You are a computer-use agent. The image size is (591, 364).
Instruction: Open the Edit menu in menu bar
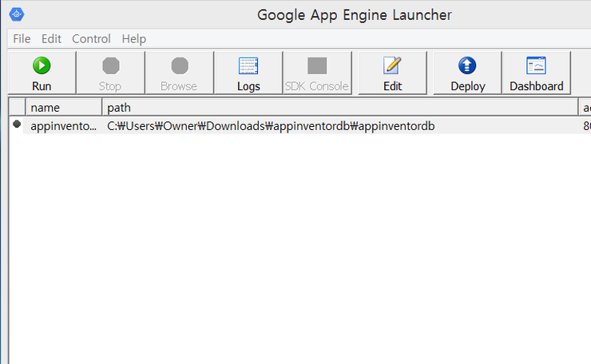coord(51,39)
